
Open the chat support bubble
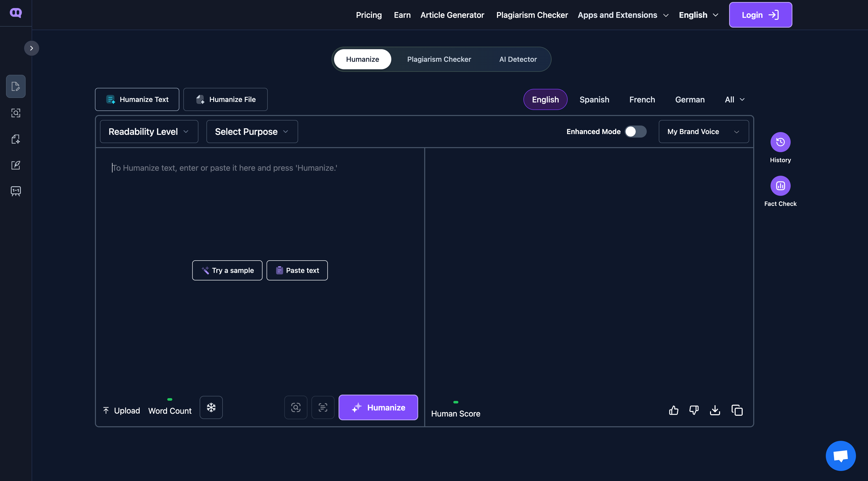pos(840,456)
